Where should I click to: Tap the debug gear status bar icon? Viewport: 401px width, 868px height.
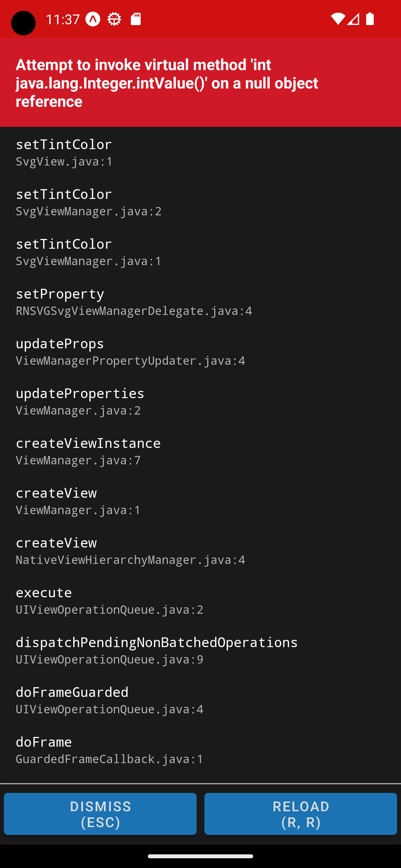[114, 19]
